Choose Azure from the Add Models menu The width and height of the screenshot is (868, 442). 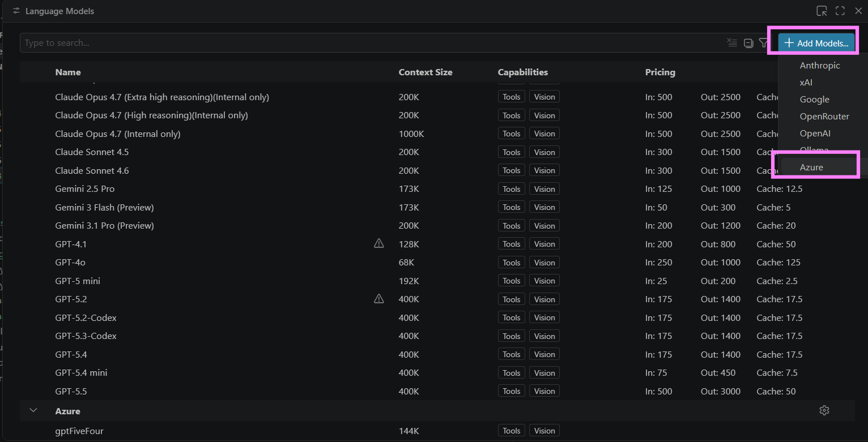click(811, 167)
